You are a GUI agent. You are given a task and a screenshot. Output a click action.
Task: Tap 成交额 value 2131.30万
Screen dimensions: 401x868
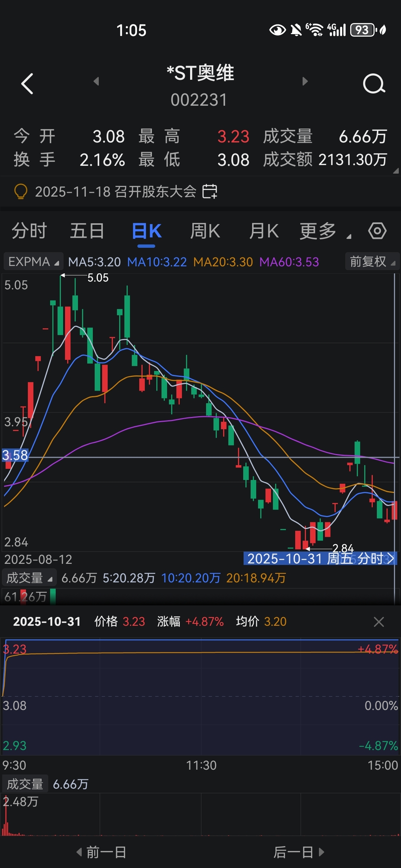point(353,160)
